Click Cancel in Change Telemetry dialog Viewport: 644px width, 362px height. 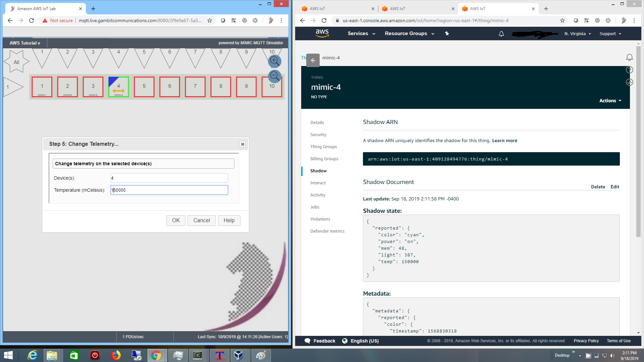point(202,220)
